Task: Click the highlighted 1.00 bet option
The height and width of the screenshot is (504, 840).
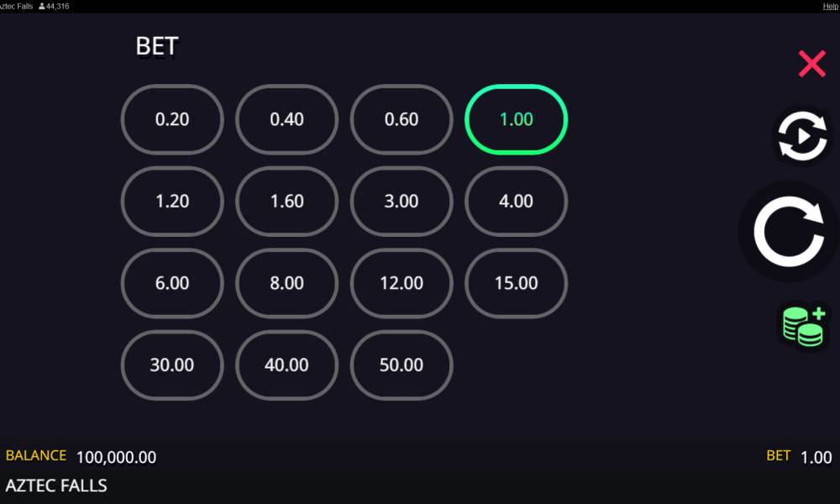Action: (516, 119)
